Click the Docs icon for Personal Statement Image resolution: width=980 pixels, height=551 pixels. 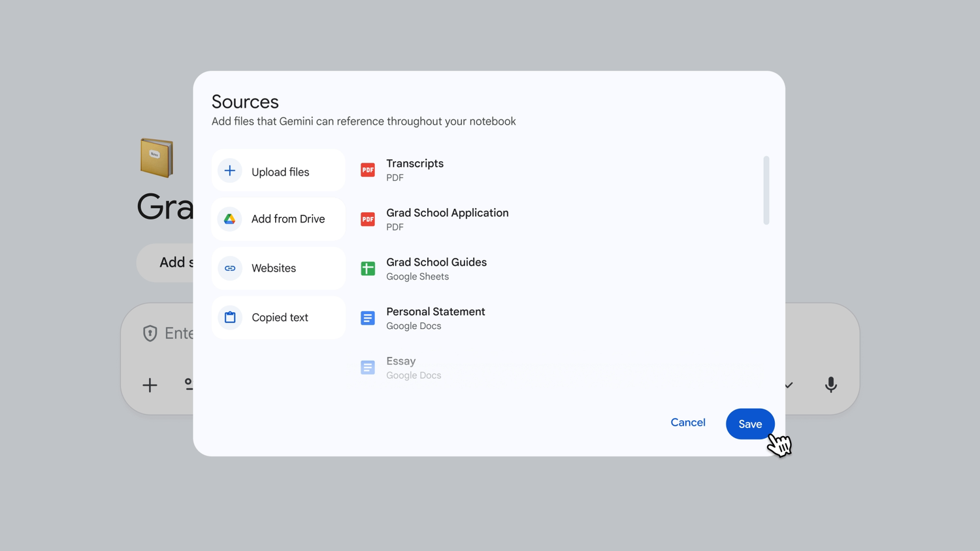(368, 318)
